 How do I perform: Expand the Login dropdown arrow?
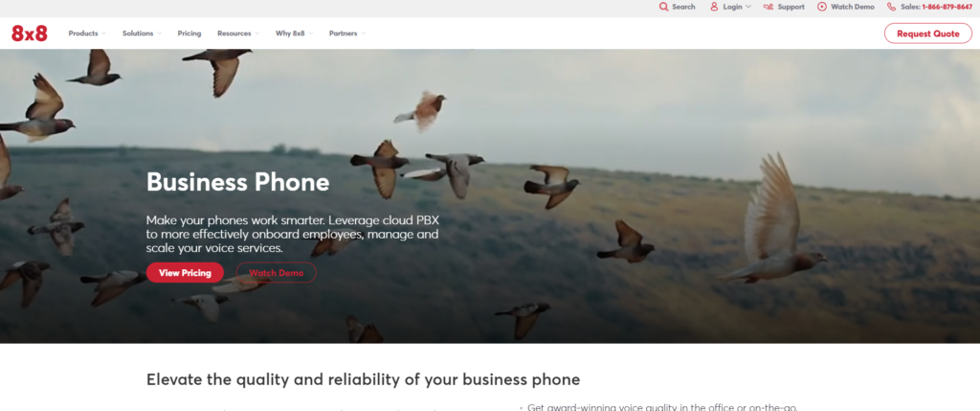pyautogui.click(x=748, y=7)
